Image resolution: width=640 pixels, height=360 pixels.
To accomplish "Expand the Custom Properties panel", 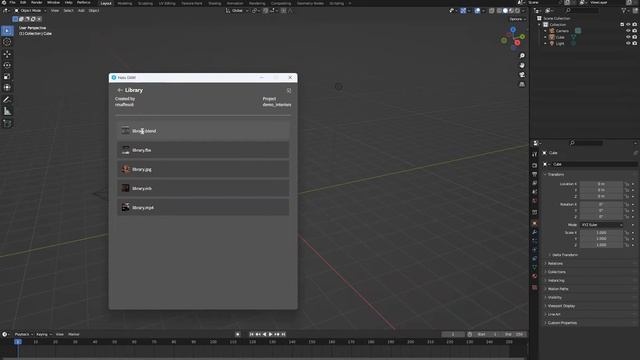I will [561, 323].
